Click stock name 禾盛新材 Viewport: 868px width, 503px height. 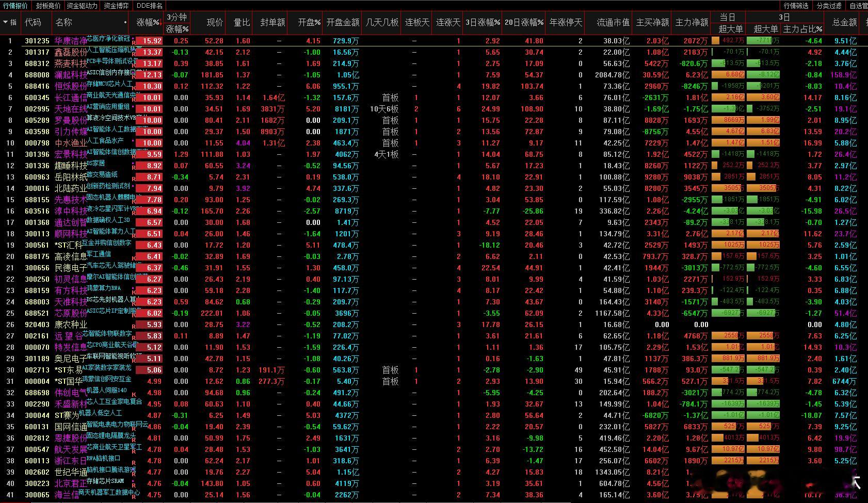tap(71, 404)
